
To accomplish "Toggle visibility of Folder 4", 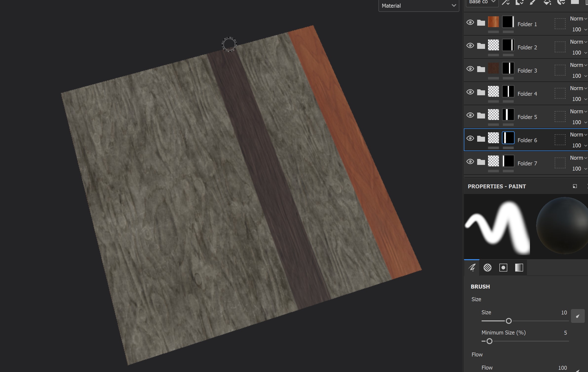I will point(470,92).
